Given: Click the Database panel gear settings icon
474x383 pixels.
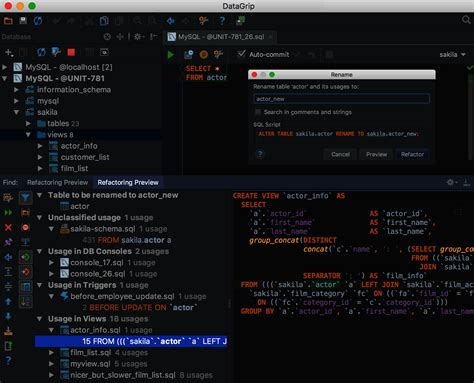Looking at the screenshot, I should coord(138,37).
